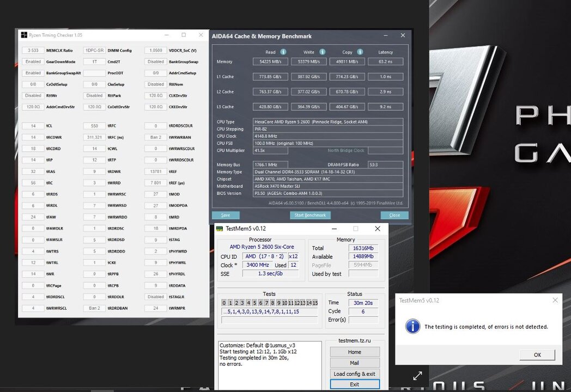Click the info icon next to Copy
Viewport: 571px width, 392px height.
pos(361,52)
